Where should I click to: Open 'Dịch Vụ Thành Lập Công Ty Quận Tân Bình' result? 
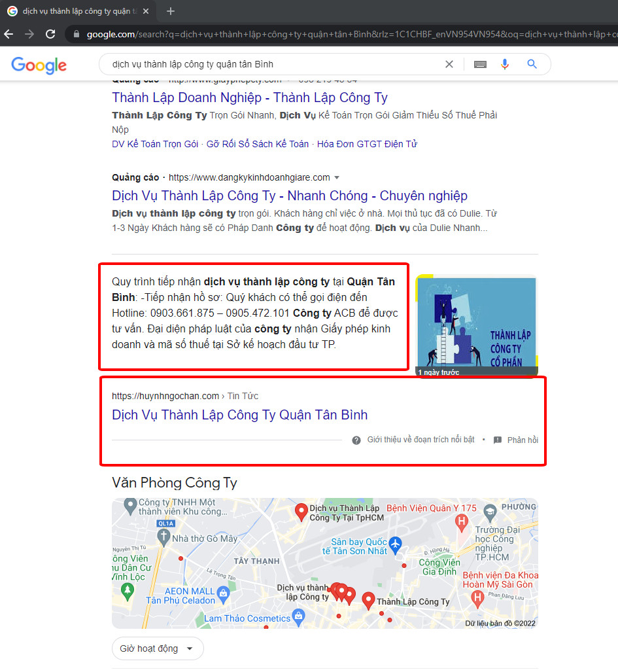coord(239,414)
